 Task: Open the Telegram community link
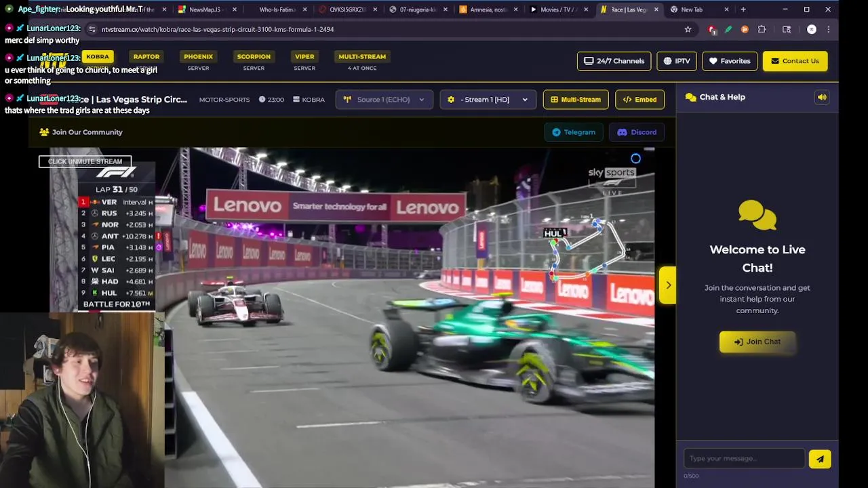[x=573, y=132]
